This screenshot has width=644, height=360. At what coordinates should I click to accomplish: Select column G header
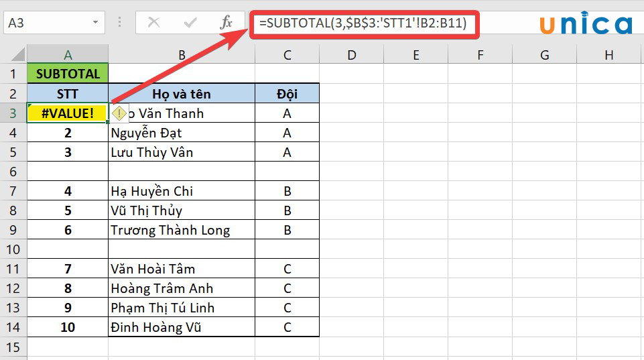pyautogui.click(x=545, y=54)
